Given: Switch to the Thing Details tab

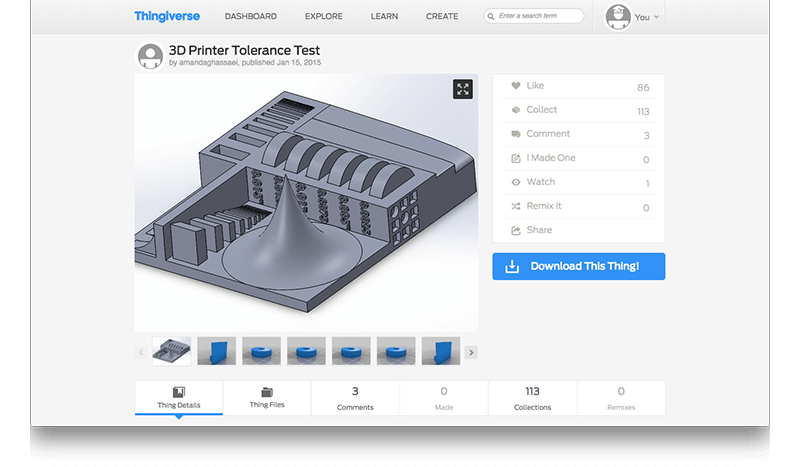Looking at the screenshot, I should 179,398.
